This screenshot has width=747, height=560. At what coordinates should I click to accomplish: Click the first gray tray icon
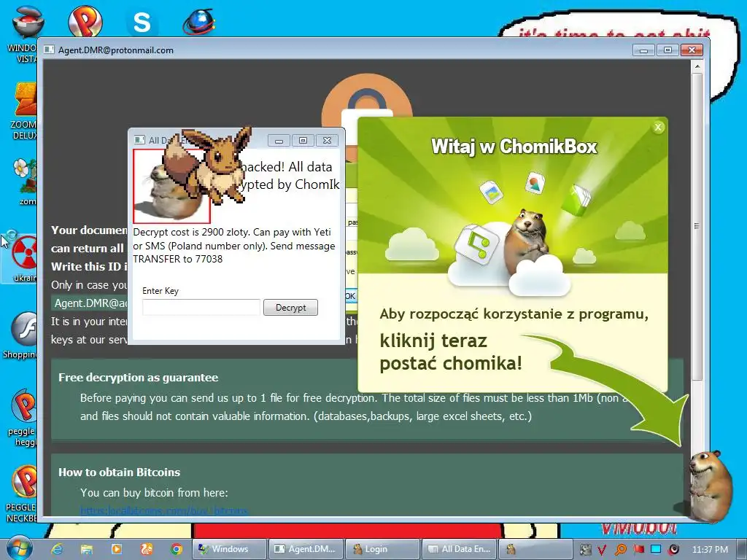pos(585,550)
